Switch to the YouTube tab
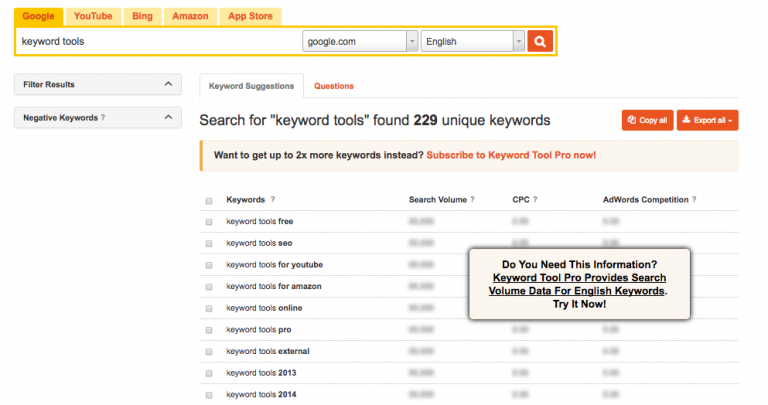 coord(93,16)
